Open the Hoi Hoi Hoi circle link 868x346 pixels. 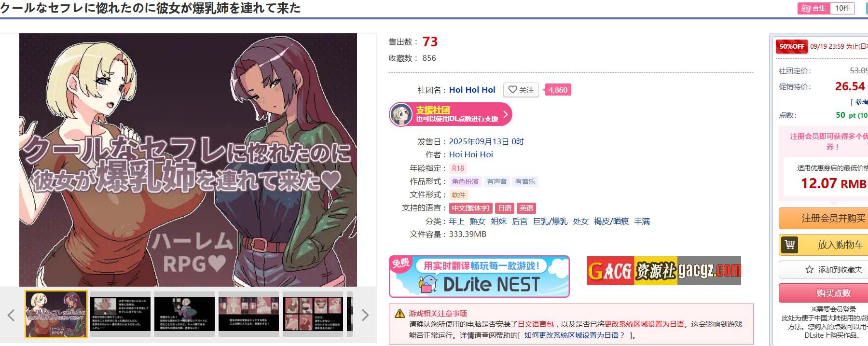[472, 90]
